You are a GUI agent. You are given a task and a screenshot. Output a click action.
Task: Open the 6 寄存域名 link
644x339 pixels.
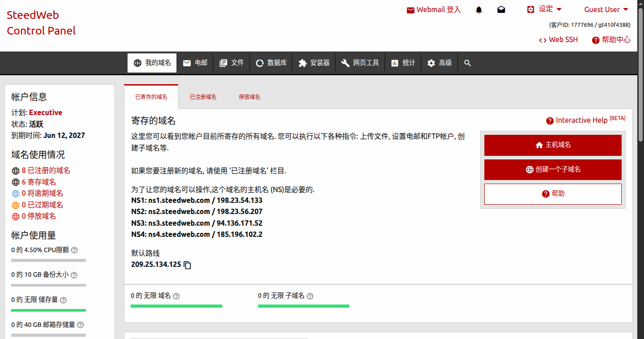click(39, 182)
